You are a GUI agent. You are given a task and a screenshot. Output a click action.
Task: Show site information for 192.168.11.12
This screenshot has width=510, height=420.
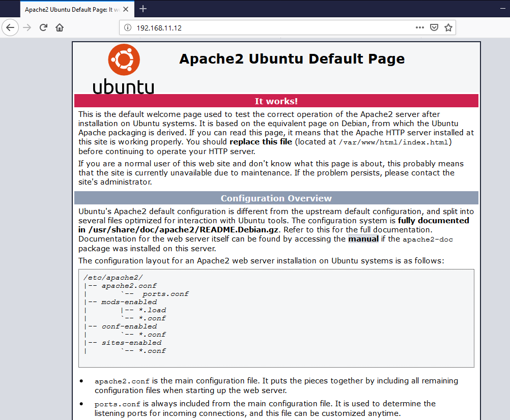127,28
